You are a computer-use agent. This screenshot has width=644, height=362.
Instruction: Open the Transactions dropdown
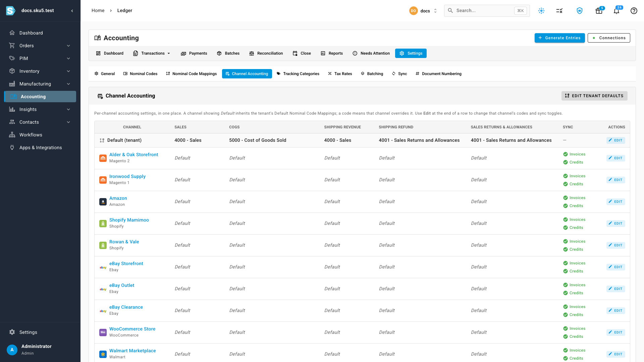[152, 53]
